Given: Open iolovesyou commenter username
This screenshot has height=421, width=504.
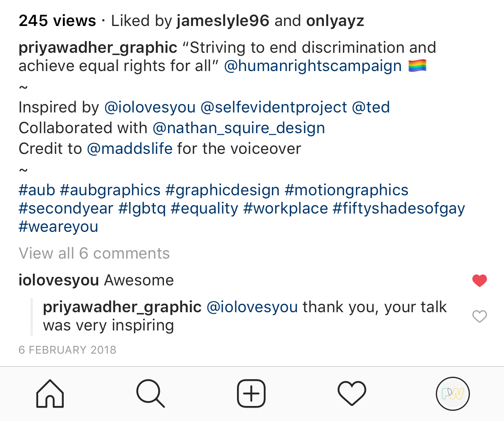Looking at the screenshot, I should pos(59,280).
